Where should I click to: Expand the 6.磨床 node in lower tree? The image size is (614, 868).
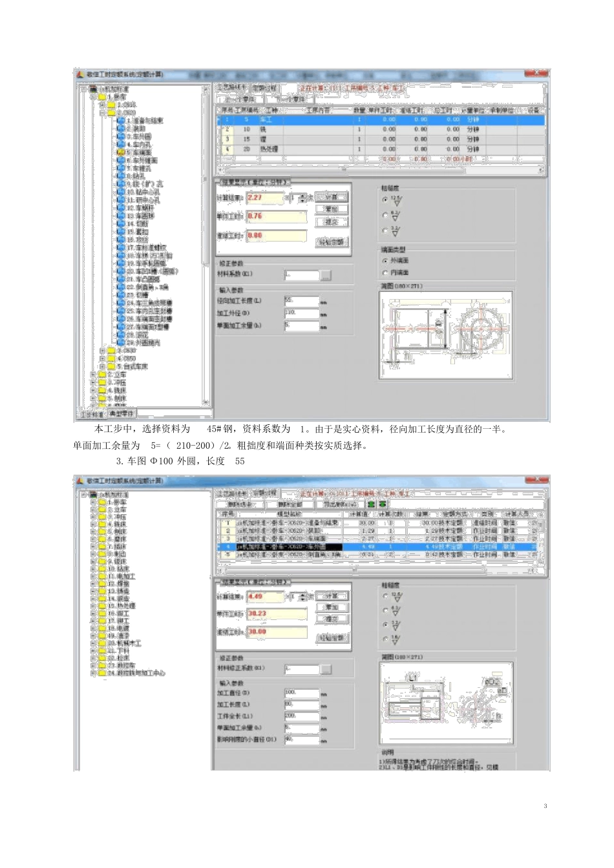coord(93,539)
